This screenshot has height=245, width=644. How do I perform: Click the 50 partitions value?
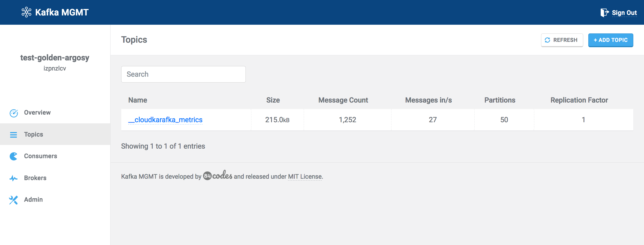tap(504, 120)
